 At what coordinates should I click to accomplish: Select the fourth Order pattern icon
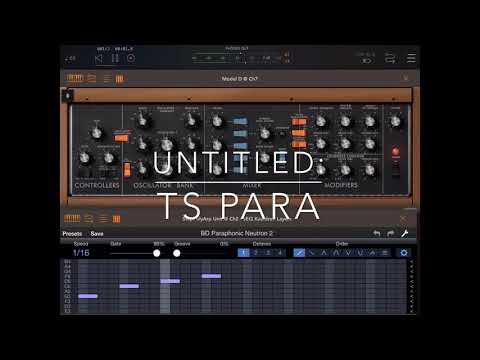point(336,253)
